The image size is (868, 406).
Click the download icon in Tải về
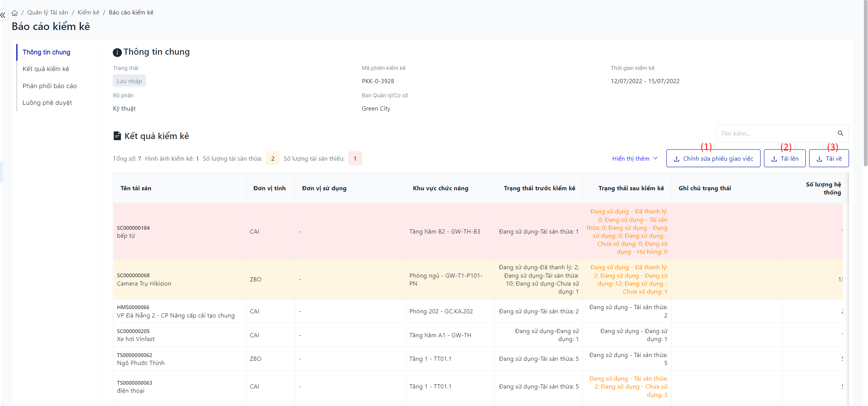pos(819,159)
